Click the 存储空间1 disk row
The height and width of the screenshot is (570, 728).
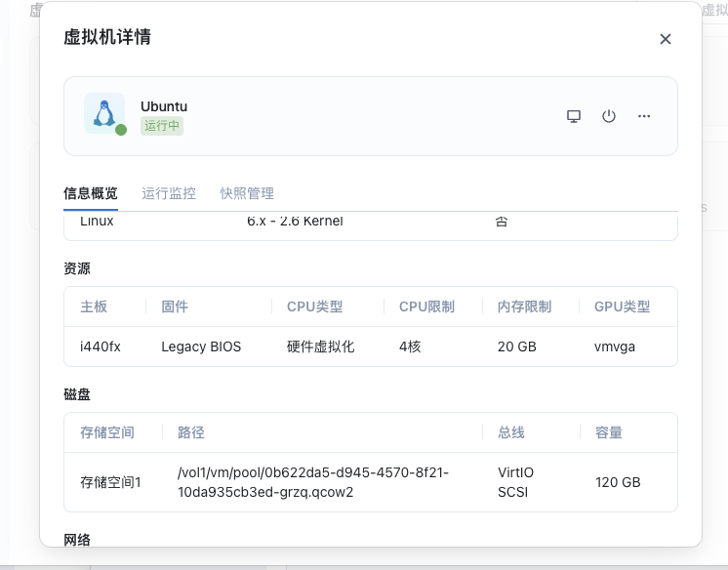tap(110, 482)
